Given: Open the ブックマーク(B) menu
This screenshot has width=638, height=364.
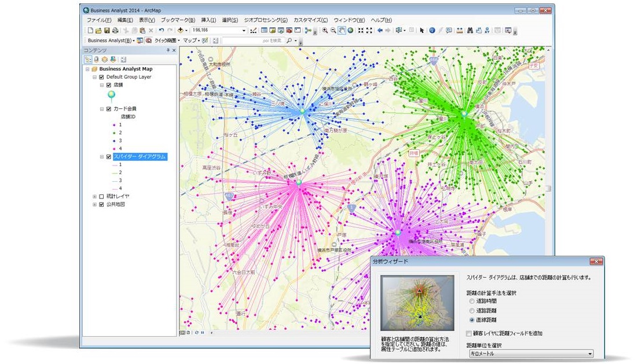Looking at the screenshot, I should click(178, 20).
